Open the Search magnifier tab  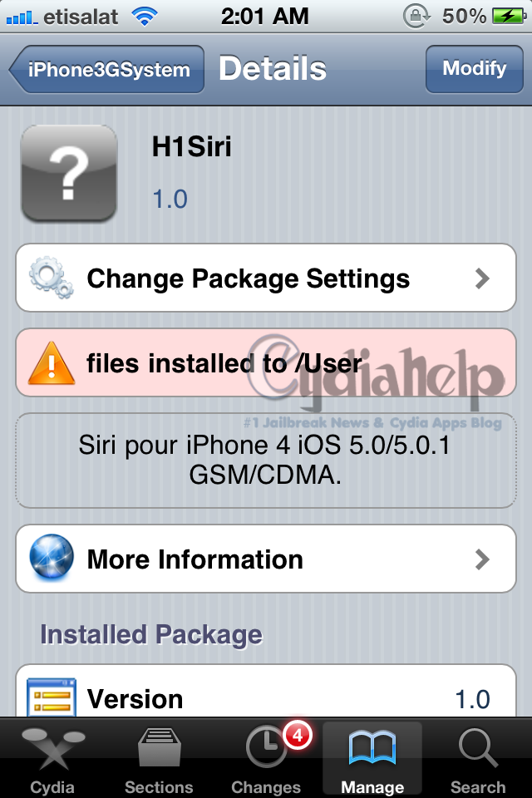[x=477, y=747]
